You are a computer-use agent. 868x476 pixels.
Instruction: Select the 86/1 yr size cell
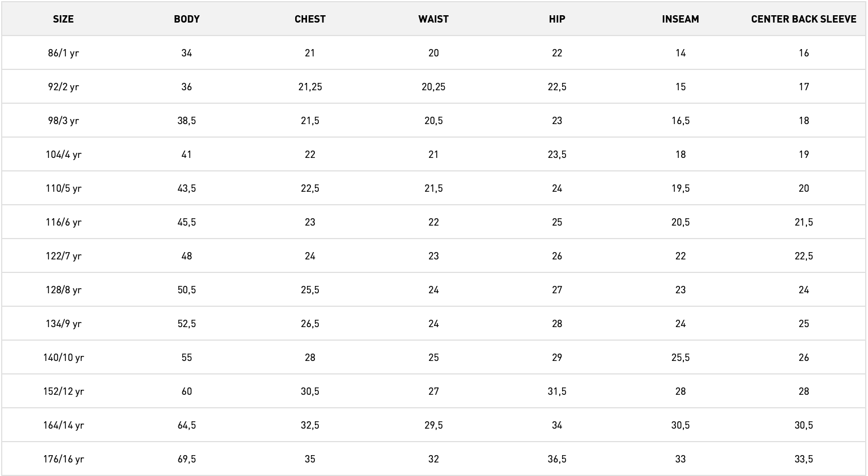pyautogui.click(x=63, y=53)
